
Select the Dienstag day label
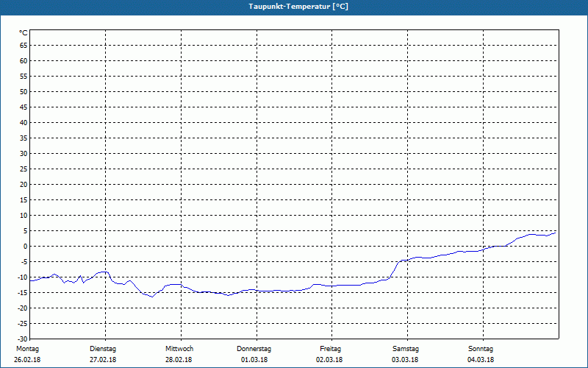point(103,349)
